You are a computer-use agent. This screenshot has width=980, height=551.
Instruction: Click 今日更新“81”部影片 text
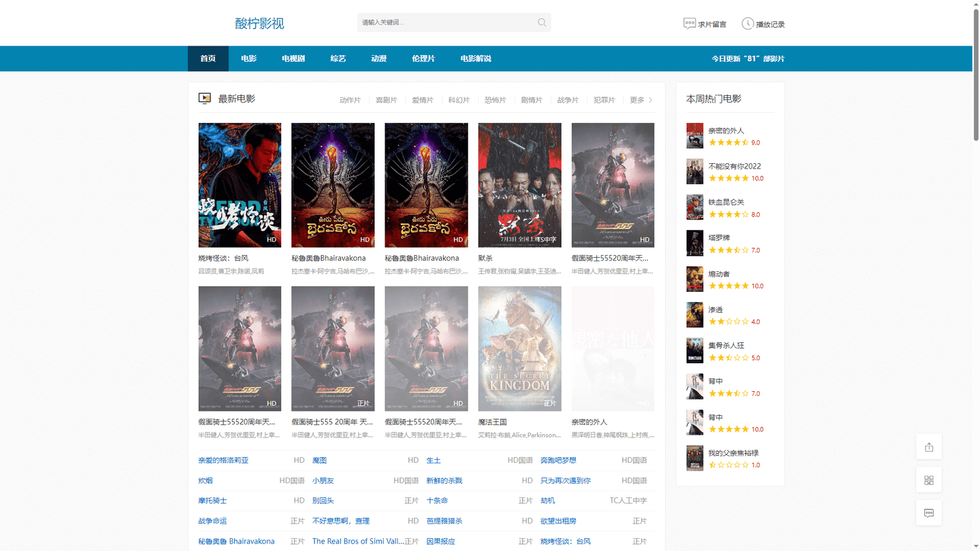pyautogui.click(x=748, y=59)
